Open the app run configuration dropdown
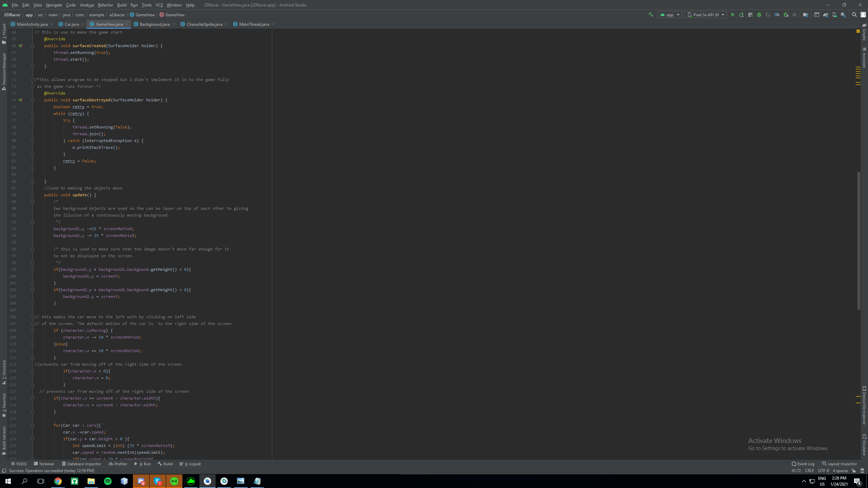The width and height of the screenshot is (868, 488). pyautogui.click(x=670, y=15)
